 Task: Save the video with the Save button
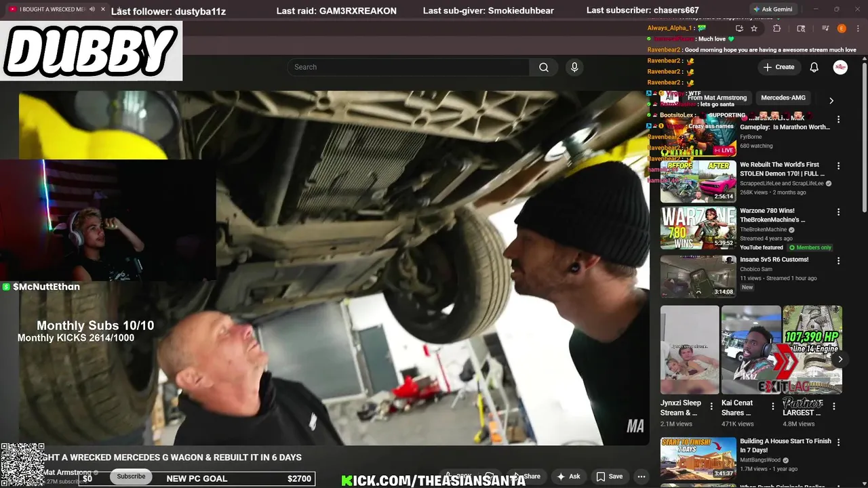click(x=609, y=476)
